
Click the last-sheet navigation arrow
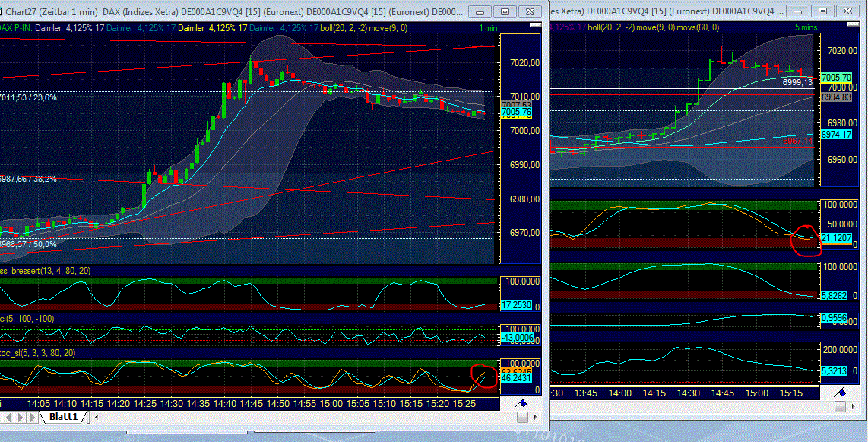(32, 417)
